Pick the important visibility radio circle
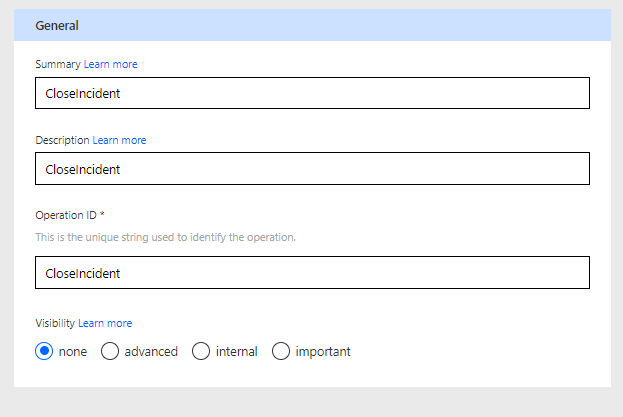This screenshot has height=417, width=623. click(281, 351)
